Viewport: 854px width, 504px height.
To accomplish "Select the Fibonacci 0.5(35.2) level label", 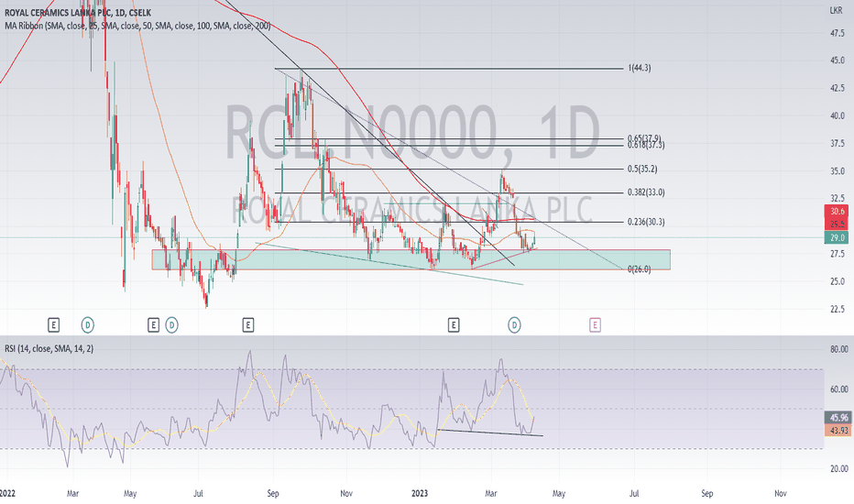I will (x=642, y=169).
